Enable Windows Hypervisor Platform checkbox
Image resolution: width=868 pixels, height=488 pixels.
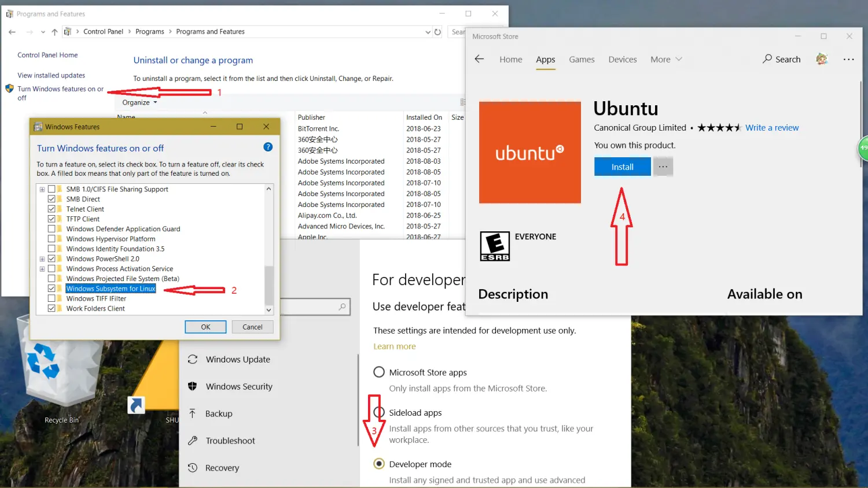coord(52,239)
